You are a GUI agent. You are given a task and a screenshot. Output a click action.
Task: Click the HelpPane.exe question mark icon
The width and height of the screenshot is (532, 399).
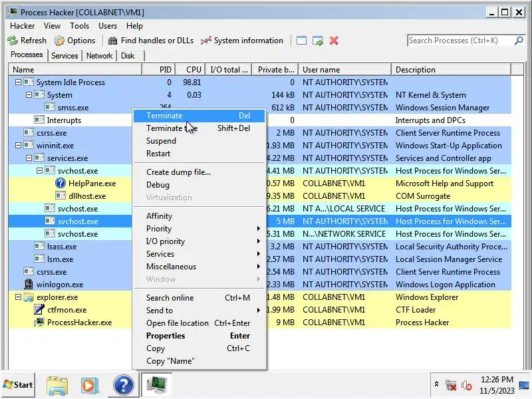pos(60,184)
